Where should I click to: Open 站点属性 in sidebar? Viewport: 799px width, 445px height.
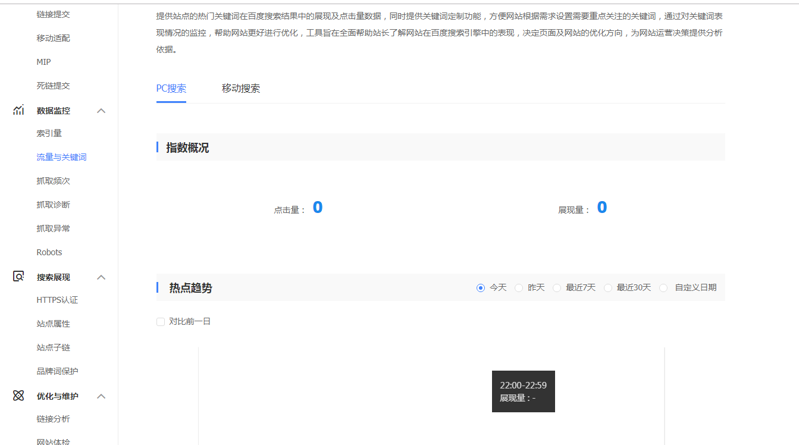pyautogui.click(x=53, y=324)
